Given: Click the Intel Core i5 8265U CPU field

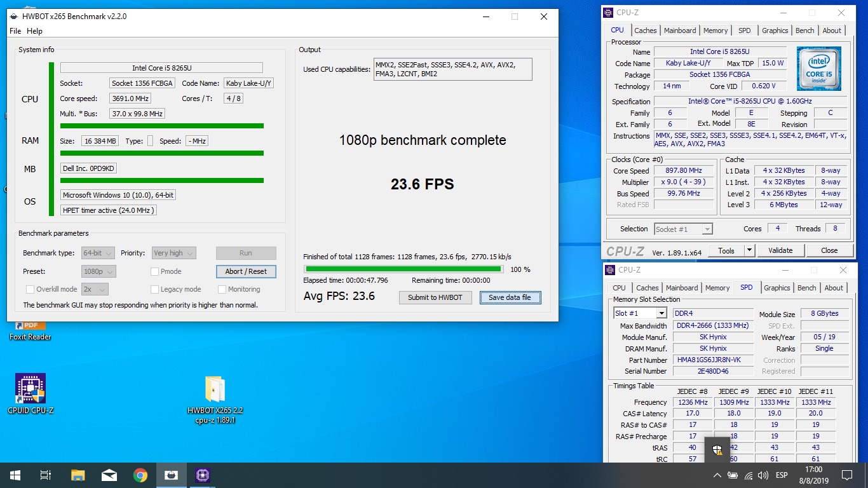Looking at the screenshot, I should click(x=161, y=68).
